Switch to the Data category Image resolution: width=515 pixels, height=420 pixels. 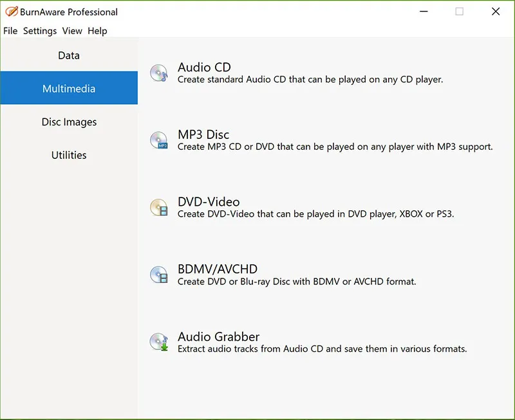point(69,55)
